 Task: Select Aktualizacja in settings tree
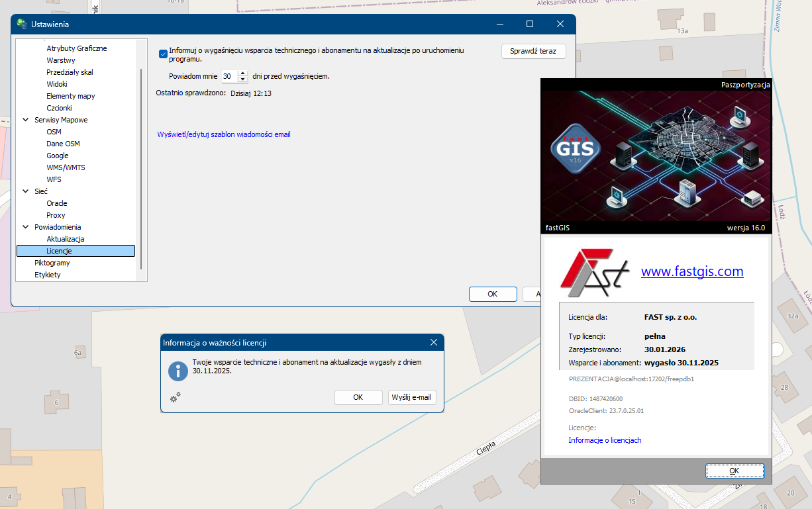point(65,239)
